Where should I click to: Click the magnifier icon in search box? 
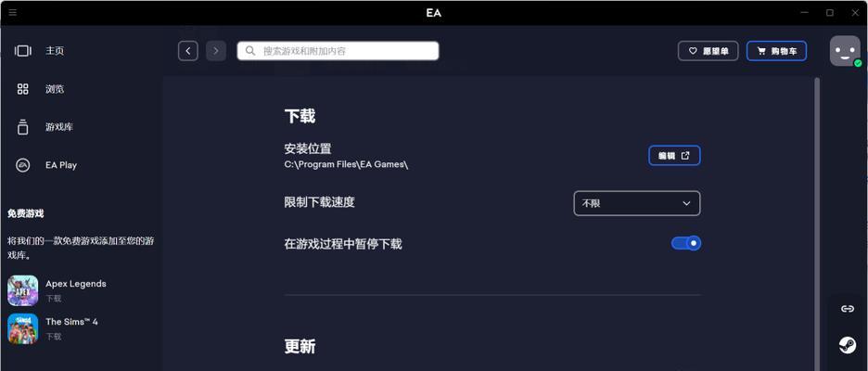(x=250, y=51)
